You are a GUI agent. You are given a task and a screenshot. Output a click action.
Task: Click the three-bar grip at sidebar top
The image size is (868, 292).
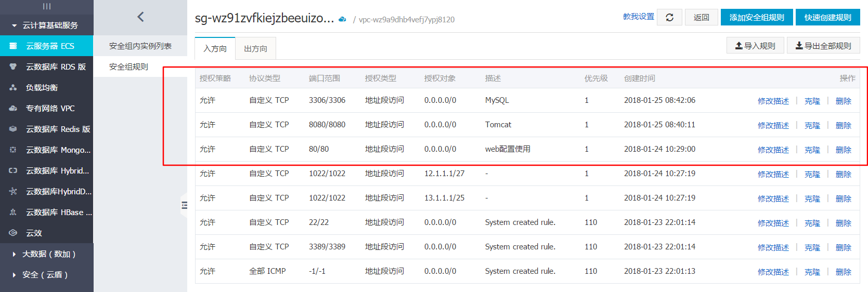pyautogui.click(x=47, y=6)
